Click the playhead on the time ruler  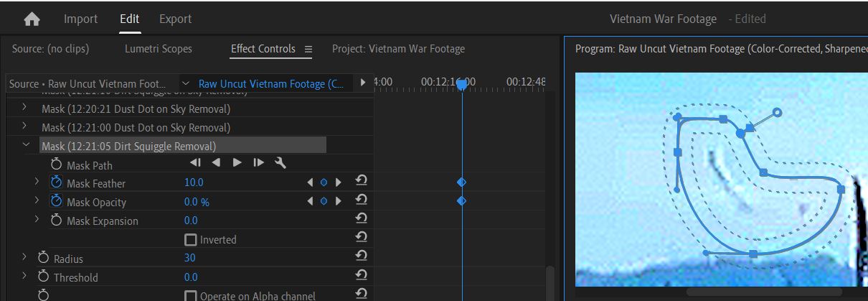click(462, 85)
